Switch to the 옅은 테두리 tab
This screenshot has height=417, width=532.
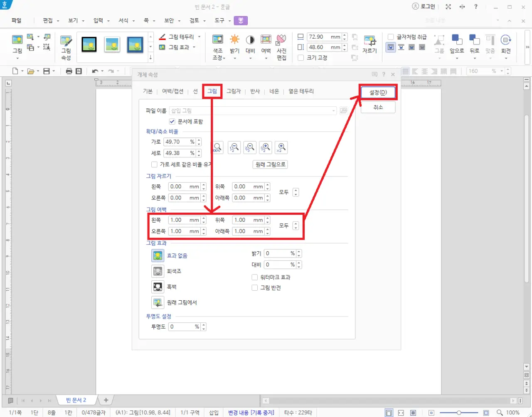[301, 91]
